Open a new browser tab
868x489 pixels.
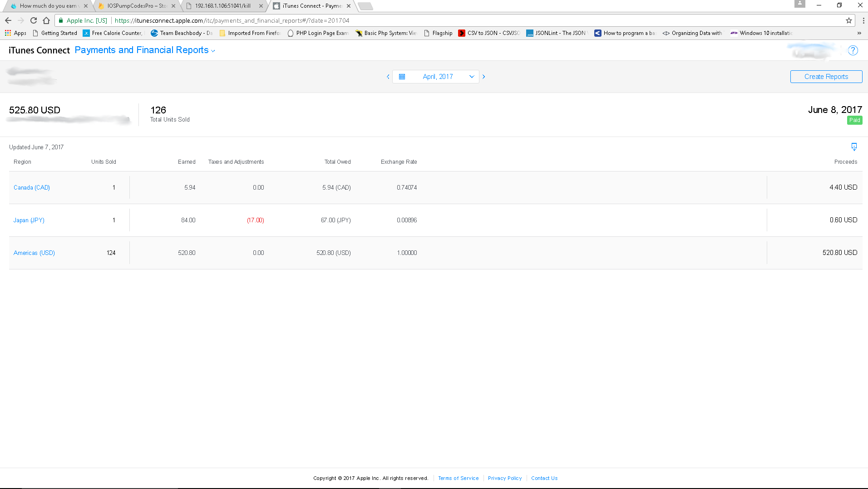click(365, 6)
